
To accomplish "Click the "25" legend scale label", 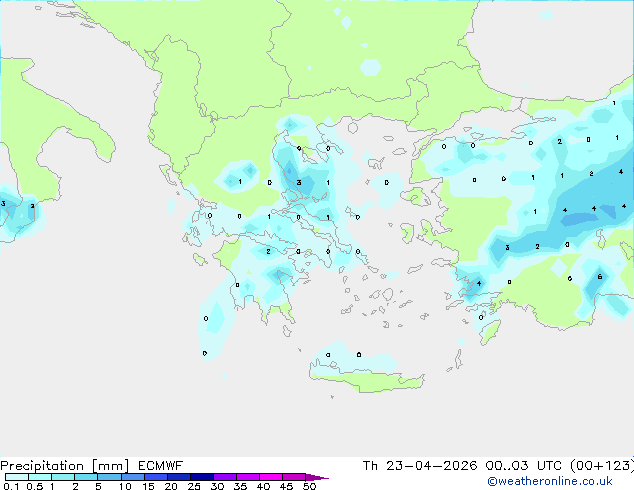I will point(194,486).
